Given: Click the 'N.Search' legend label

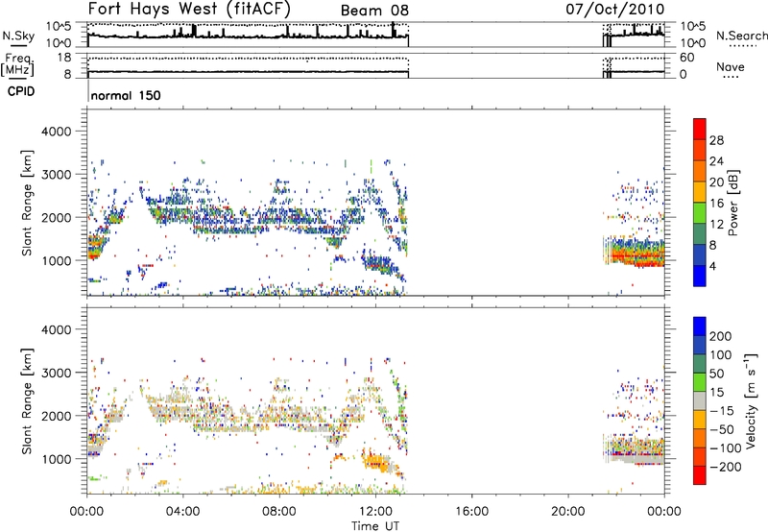Looking at the screenshot, I should 741,36.
